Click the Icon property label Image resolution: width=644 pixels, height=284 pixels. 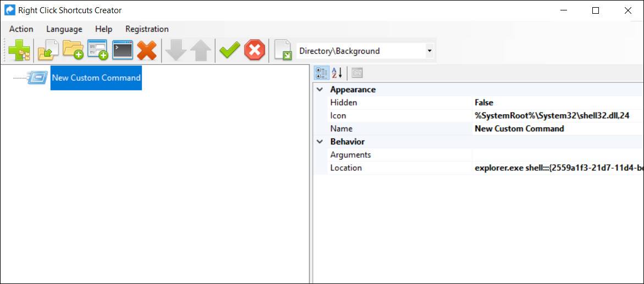(338, 116)
